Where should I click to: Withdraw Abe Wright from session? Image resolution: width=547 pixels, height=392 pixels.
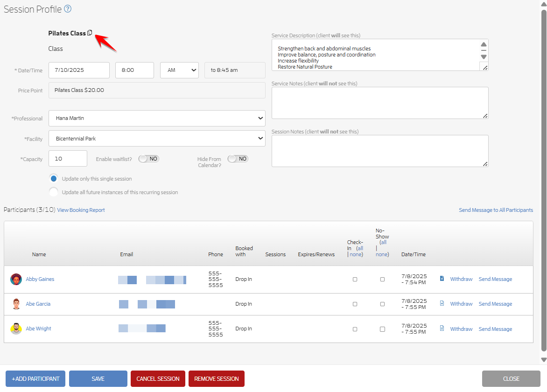click(461, 329)
